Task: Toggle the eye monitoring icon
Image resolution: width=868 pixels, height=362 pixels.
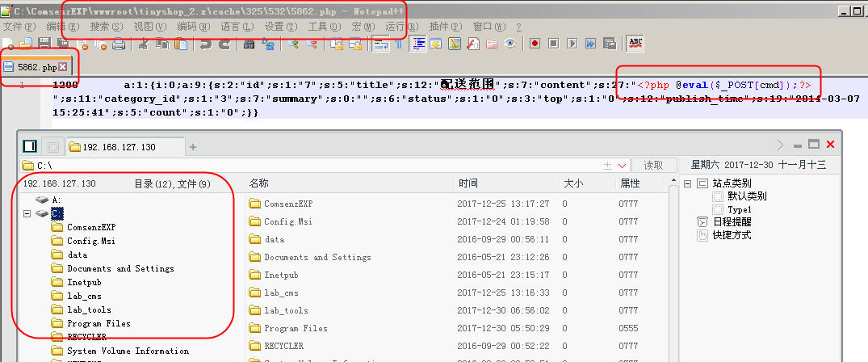Action: [510, 44]
